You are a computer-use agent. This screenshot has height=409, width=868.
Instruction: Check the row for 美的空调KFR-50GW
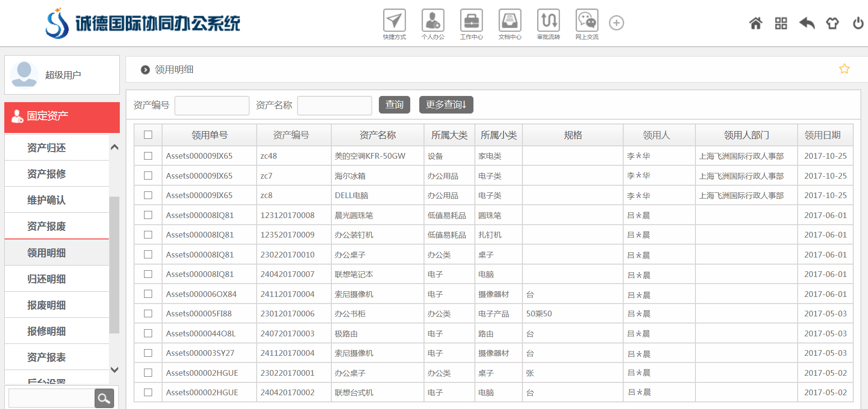(148, 156)
